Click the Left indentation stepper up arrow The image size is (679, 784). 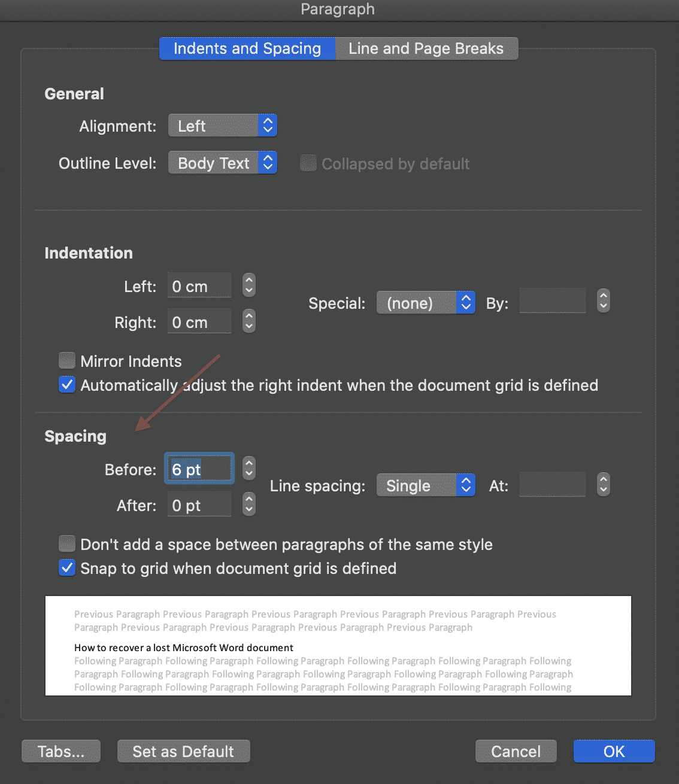point(248,280)
